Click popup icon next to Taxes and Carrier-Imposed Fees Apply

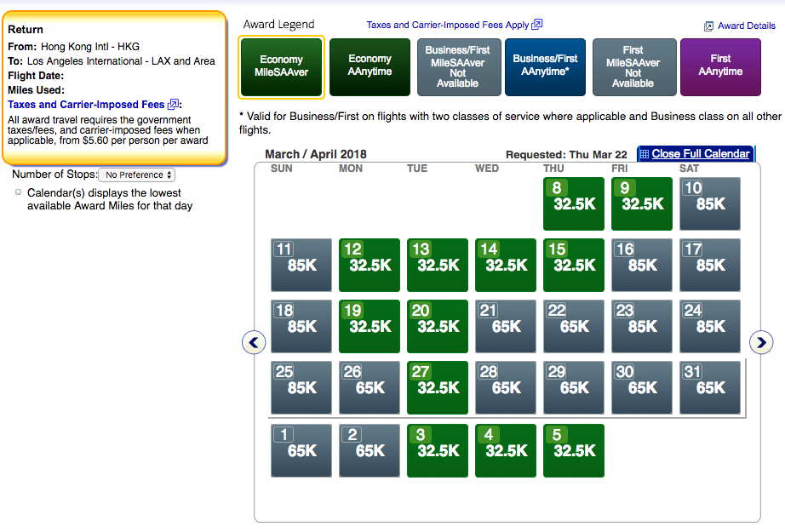537,25
